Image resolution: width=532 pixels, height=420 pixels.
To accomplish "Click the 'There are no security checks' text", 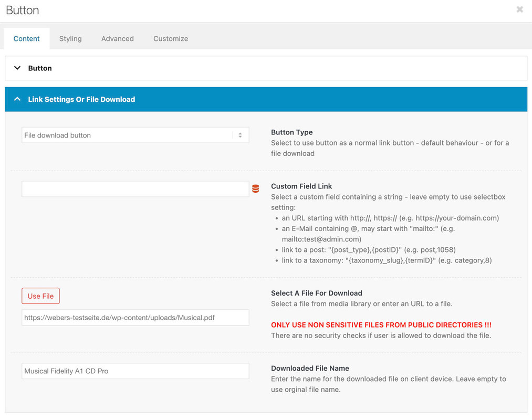I will [x=381, y=335].
